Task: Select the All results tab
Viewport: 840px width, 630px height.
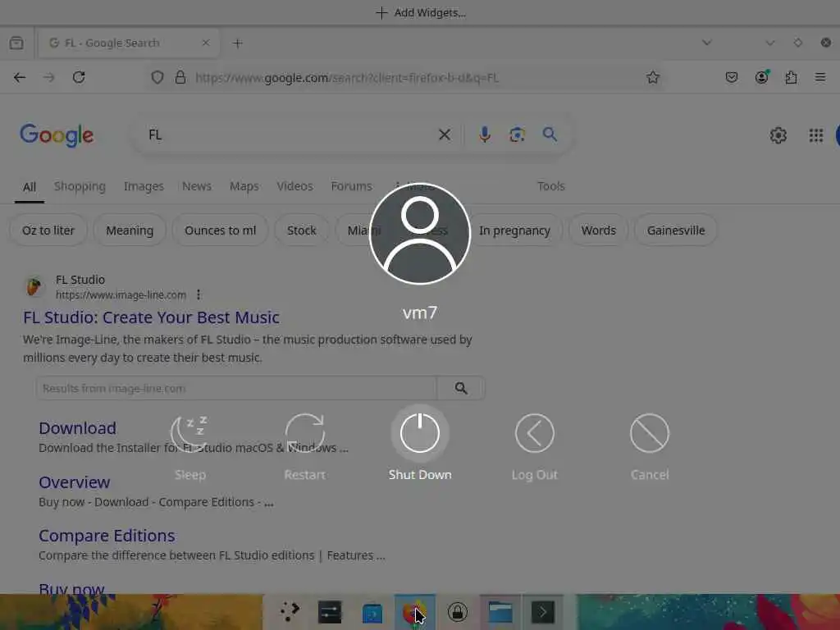Action: pyautogui.click(x=30, y=187)
